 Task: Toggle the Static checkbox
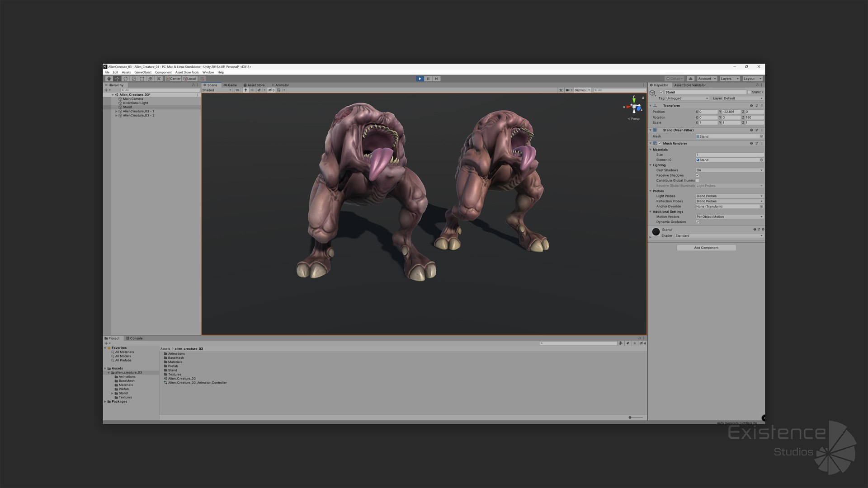(749, 92)
